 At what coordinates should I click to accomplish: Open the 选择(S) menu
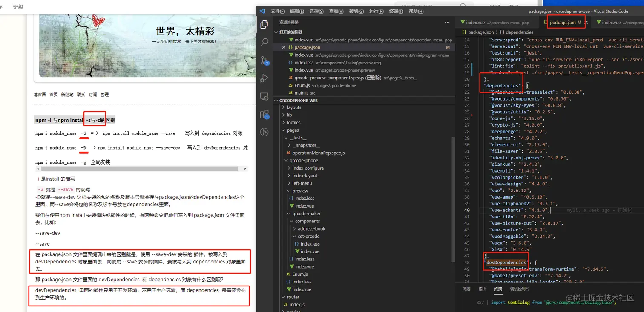coord(316,12)
